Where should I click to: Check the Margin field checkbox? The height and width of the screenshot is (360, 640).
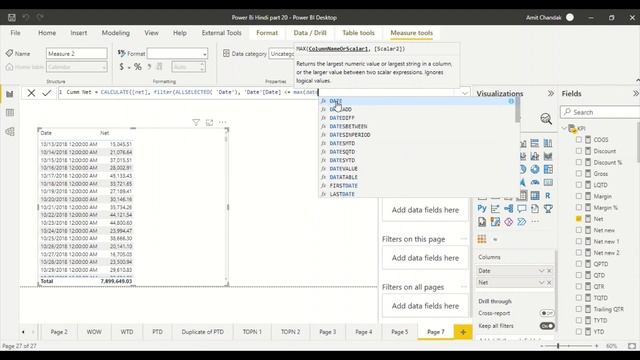(x=579, y=196)
